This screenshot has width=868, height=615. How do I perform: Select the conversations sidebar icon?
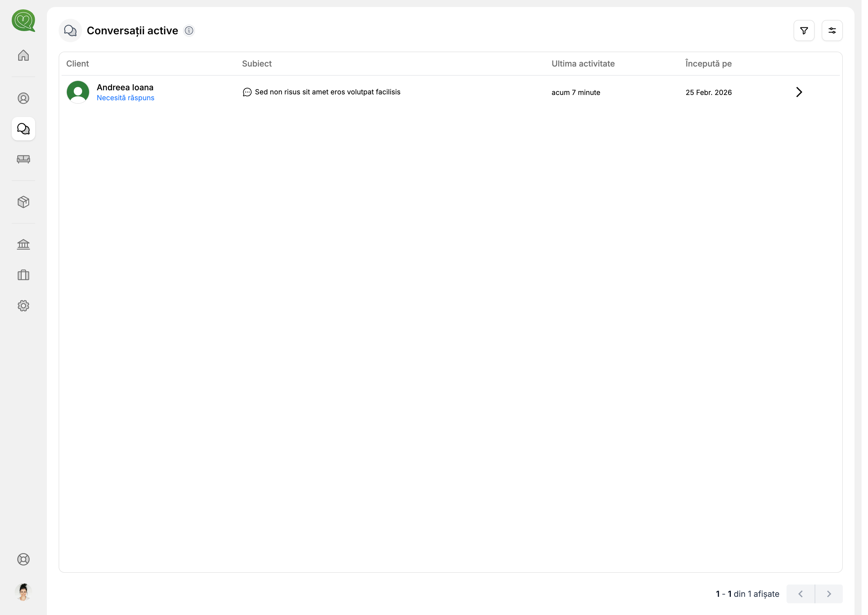coord(23,129)
